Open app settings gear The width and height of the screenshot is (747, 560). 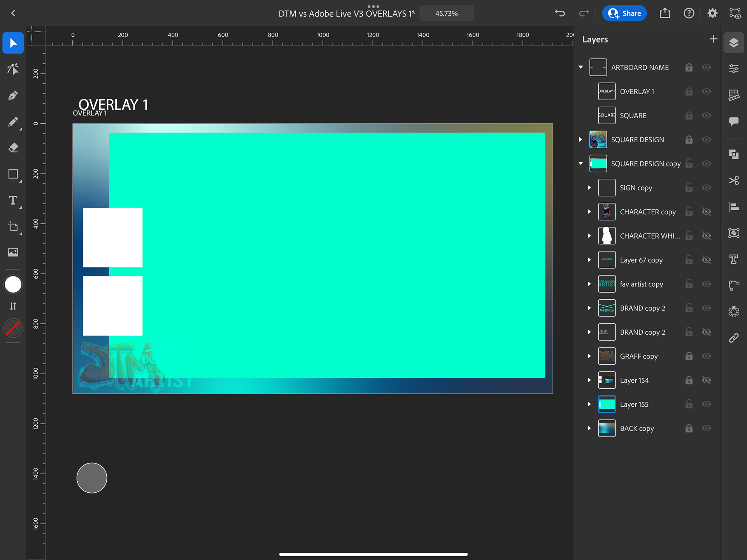(712, 13)
